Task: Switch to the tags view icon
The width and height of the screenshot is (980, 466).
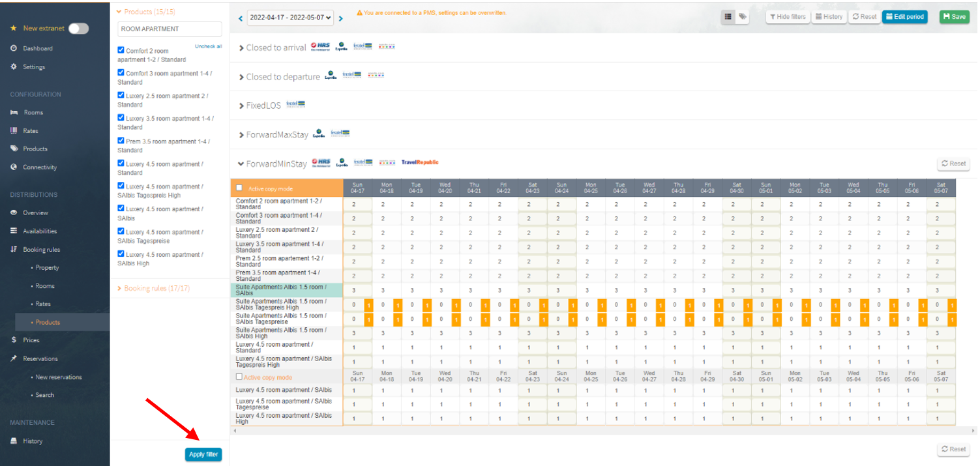Action: (x=742, y=17)
